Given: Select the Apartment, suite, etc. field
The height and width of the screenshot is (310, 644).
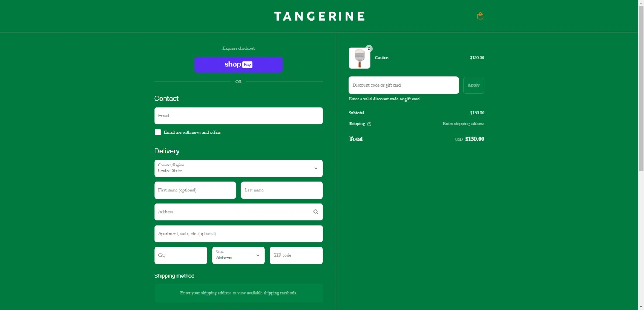Looking at the screenshot, I should pyautogui.click(x=238, y=234).
